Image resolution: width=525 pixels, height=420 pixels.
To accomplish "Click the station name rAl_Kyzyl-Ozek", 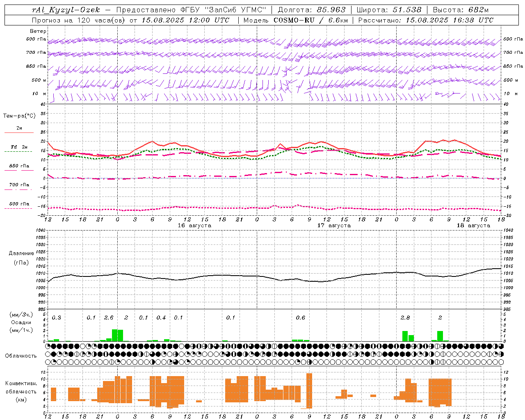I will click(x=66, y=10).
